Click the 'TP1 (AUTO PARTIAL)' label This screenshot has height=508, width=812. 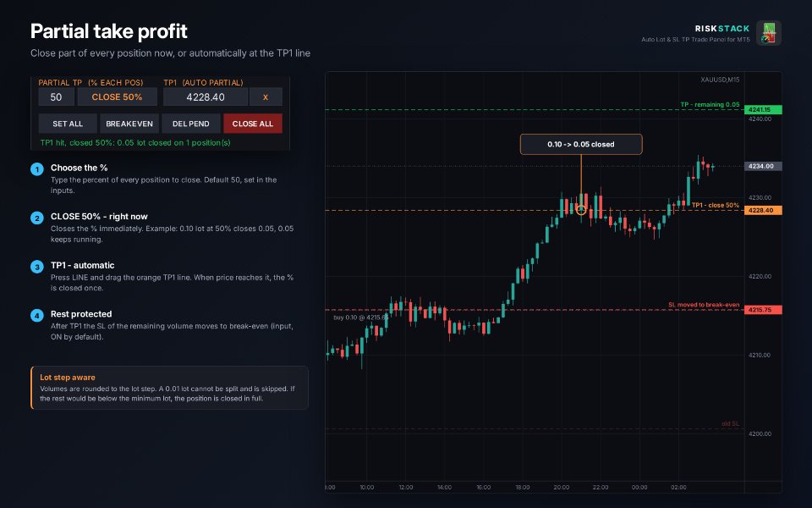click(203, 82)
